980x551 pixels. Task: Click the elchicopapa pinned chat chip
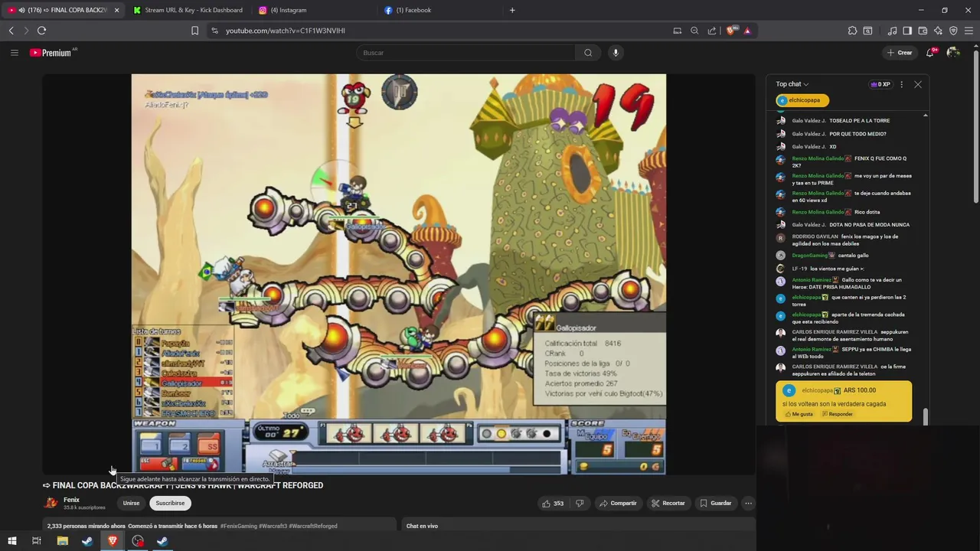coord(802,100)
